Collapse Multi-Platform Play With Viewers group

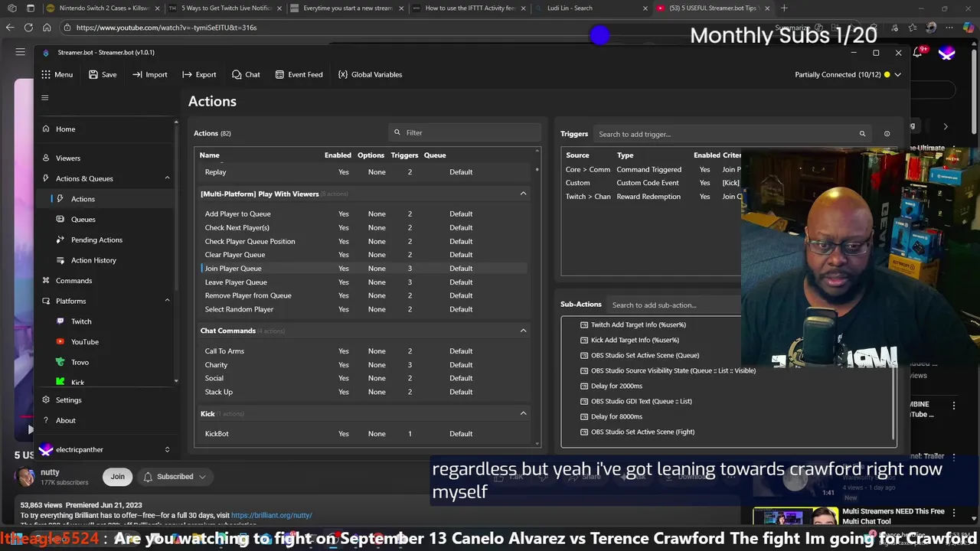click(x=523, y=194)
